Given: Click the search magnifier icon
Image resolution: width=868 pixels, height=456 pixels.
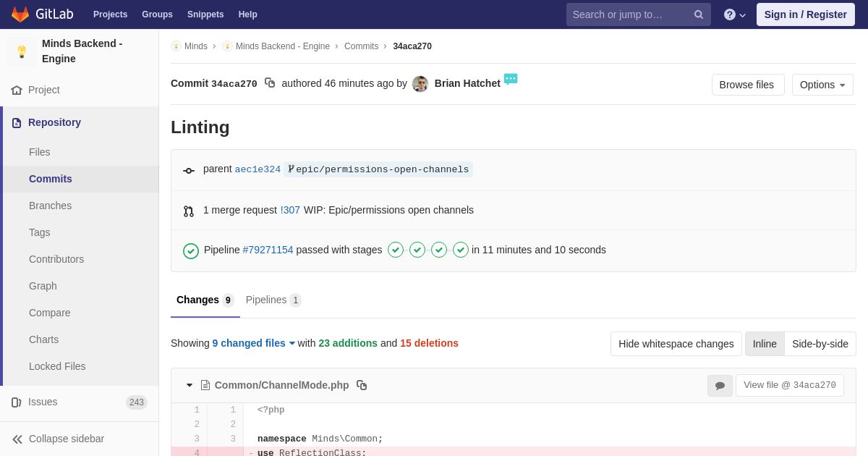Looking at the screenshot, I should tap(699, 14).
